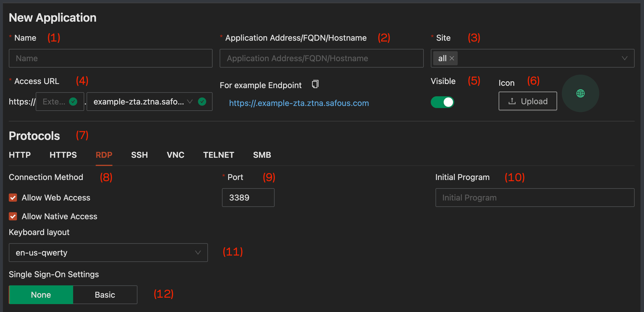
Task: Turn off the Visible toggle
Action: point(442,102)
